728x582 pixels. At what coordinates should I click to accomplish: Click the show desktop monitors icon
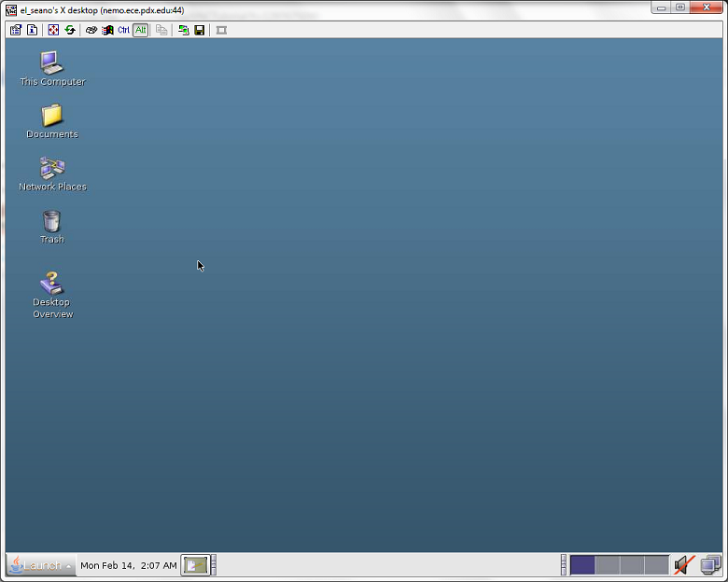tap(710, 565)
